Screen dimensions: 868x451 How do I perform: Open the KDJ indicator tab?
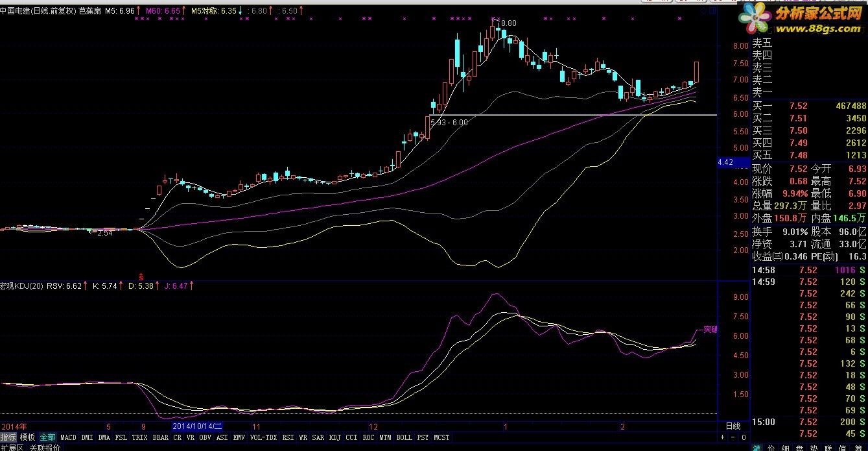[334, 437]
